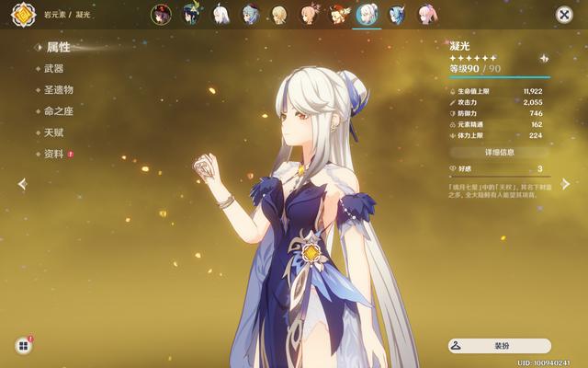
Task: Choose the blonde-haired character avatar
Action: (279, 15)
